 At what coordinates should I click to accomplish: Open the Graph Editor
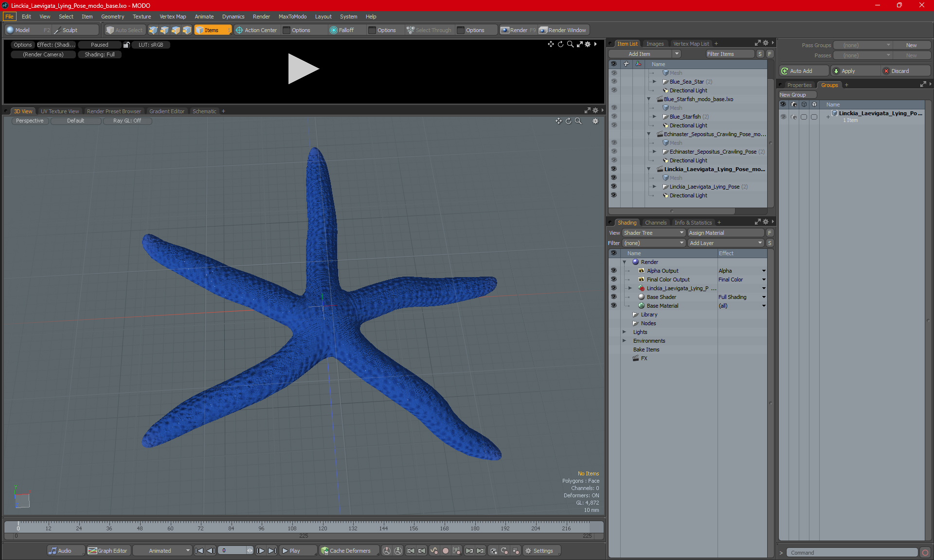[108, 551]
